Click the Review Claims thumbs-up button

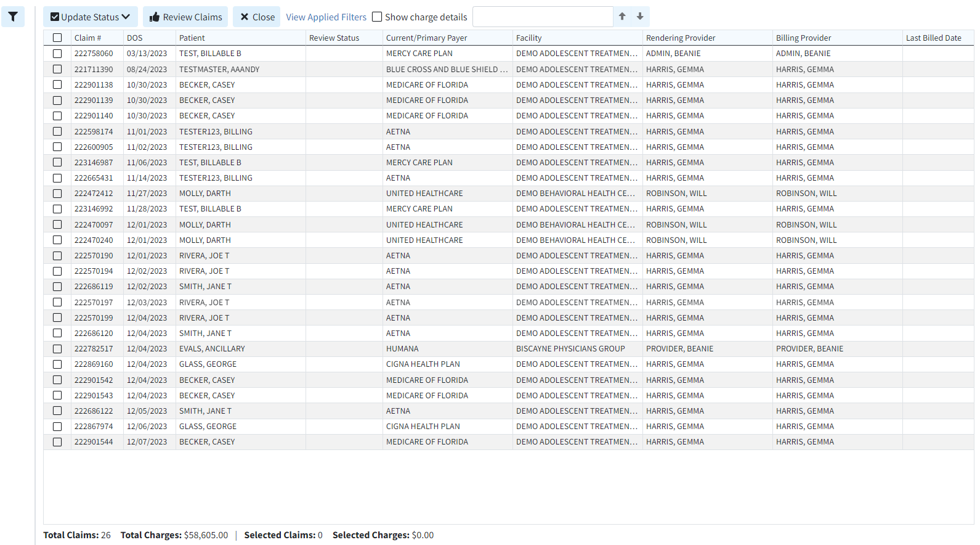[x=185, y=17]
